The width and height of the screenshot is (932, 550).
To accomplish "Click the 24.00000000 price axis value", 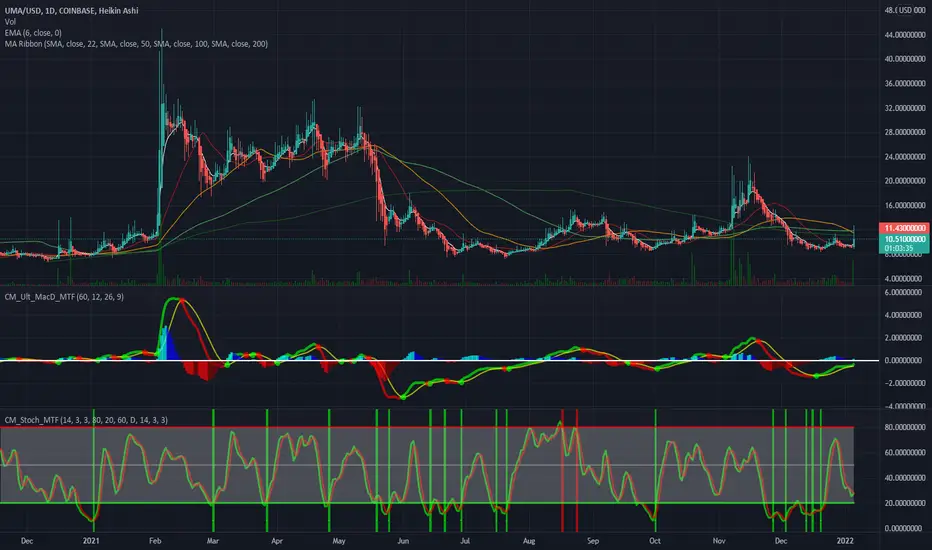I will click(905, 157).
